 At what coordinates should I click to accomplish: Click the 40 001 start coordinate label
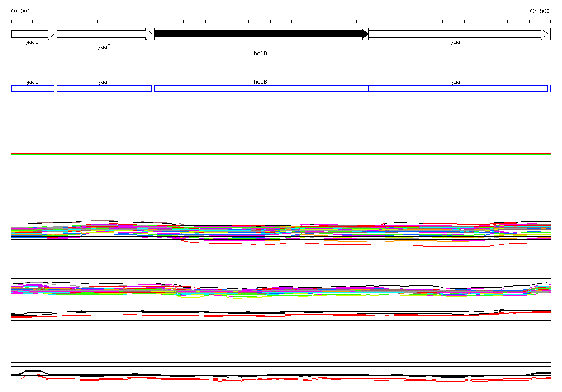pos(20,11)
